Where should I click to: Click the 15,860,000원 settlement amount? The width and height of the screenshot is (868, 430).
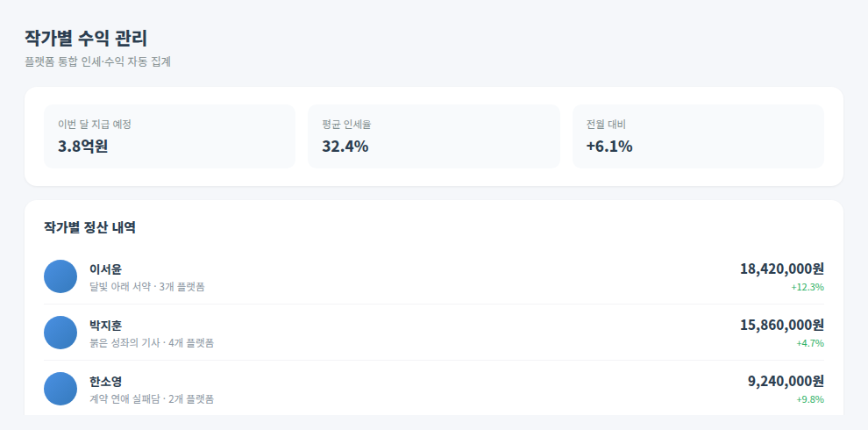pyautogui.click(x=782, y=325)
